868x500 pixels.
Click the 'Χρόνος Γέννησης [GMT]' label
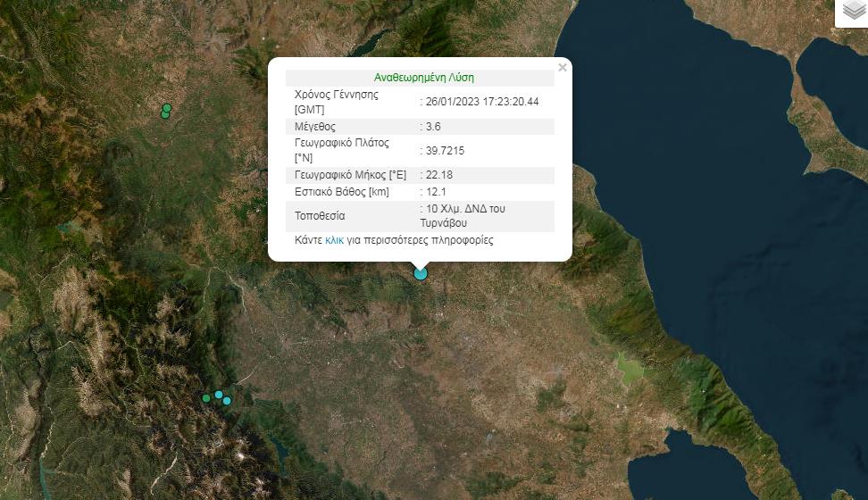click(x=337, y=102)
